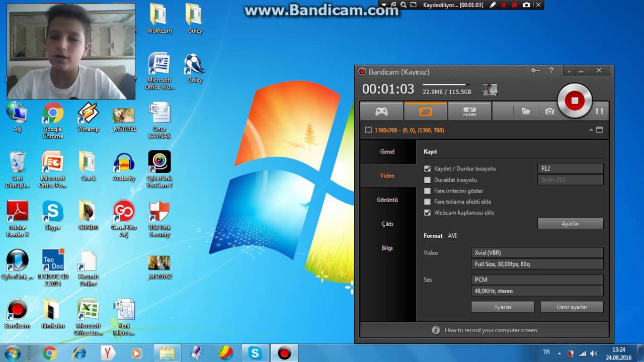644x362 pixels.
Task: Select the _MST0781 video thumbnail on desktop
Action: (x=124, y=120)
